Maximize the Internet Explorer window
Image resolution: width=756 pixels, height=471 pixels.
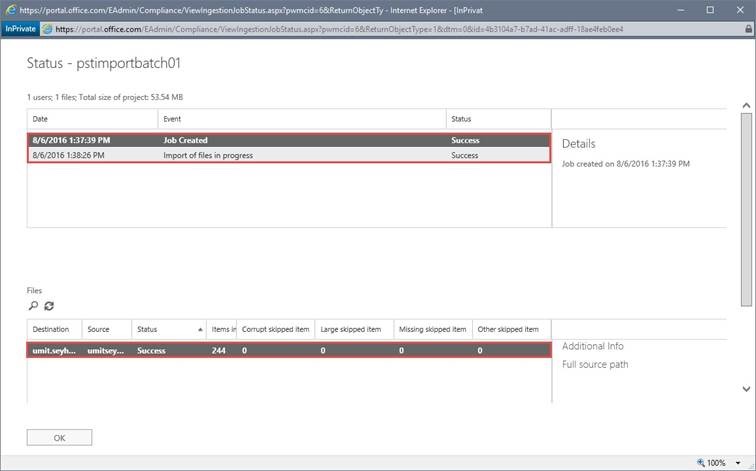(x=710, y=10)
